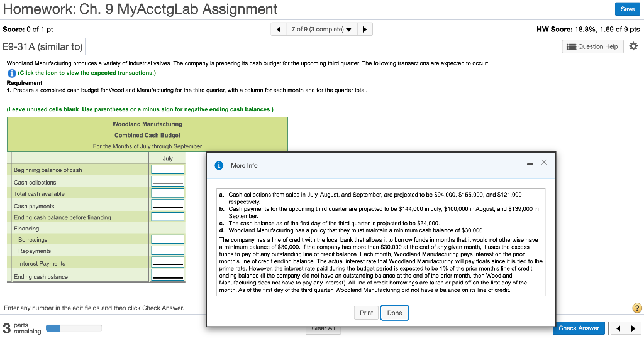Select Total cash available July field
The height and width of the screenshot is (341, 644).
point(167,193)
